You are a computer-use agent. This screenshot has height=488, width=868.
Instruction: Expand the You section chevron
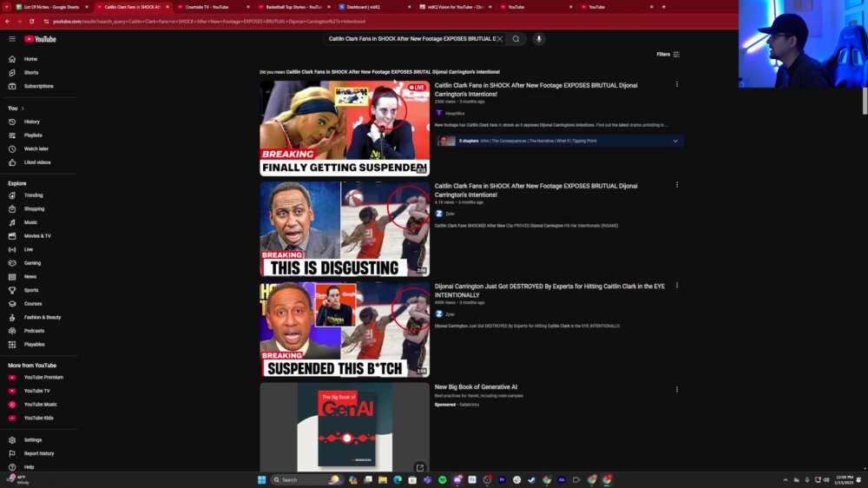[23, 109]
